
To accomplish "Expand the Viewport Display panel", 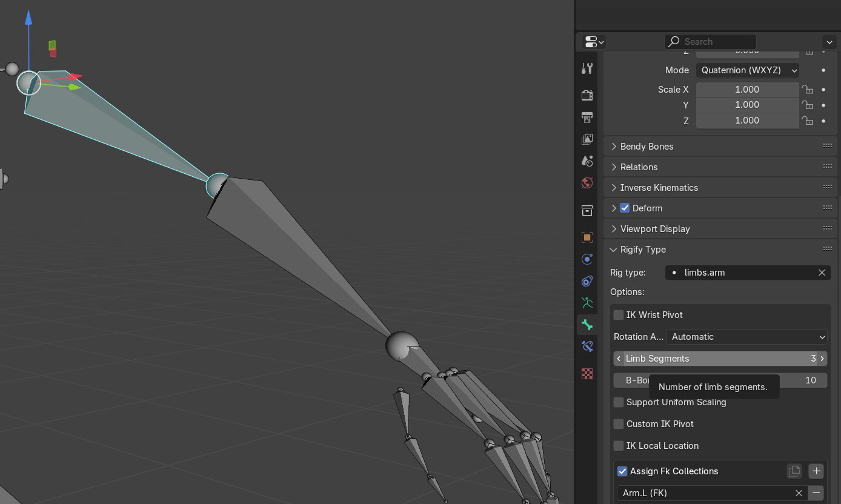I will [x=614, y=229].
